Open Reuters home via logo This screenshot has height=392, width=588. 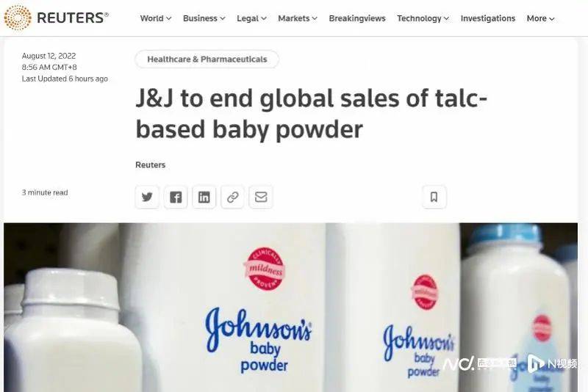tap(57, 18)
